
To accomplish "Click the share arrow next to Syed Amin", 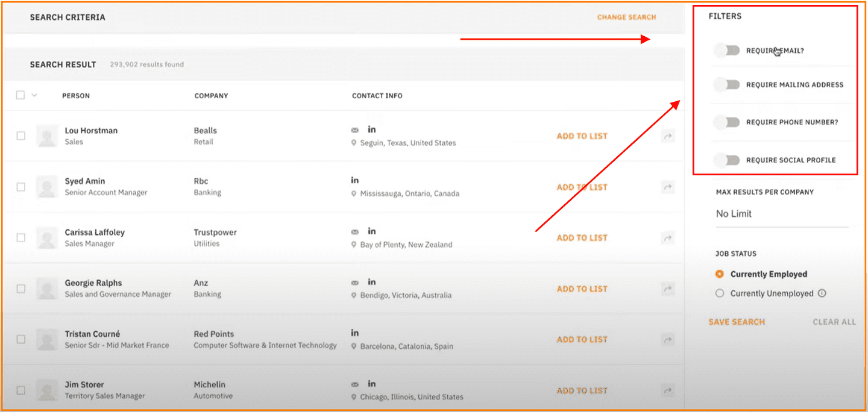I will pos(667,187).
